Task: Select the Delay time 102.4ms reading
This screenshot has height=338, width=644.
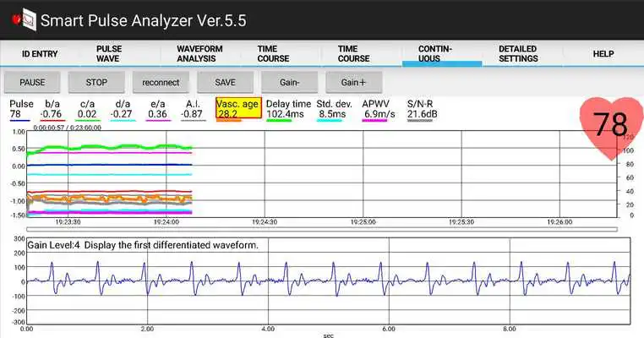Action: click(288, 109)
